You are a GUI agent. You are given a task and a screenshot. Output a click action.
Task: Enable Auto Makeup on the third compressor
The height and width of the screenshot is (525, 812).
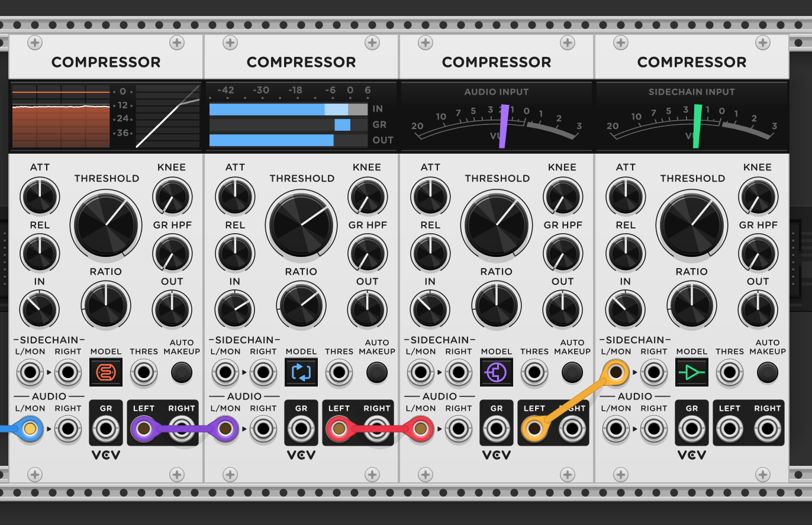pyautogui.click(x=572, y=372)
